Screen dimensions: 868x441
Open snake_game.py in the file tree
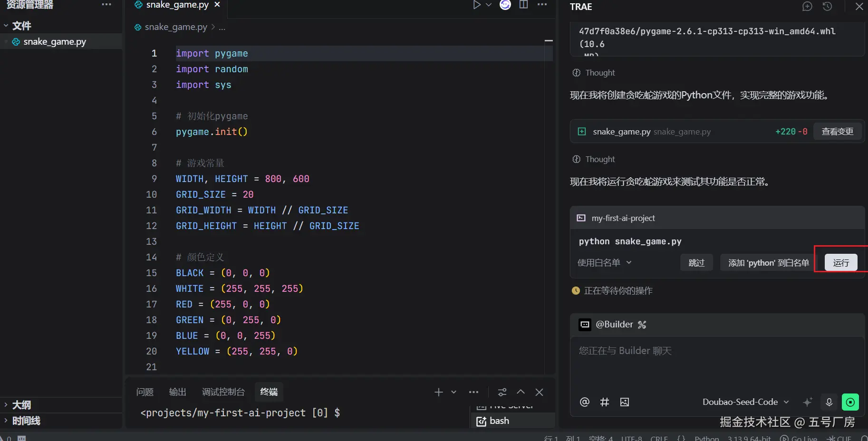(x=55, y=42)
